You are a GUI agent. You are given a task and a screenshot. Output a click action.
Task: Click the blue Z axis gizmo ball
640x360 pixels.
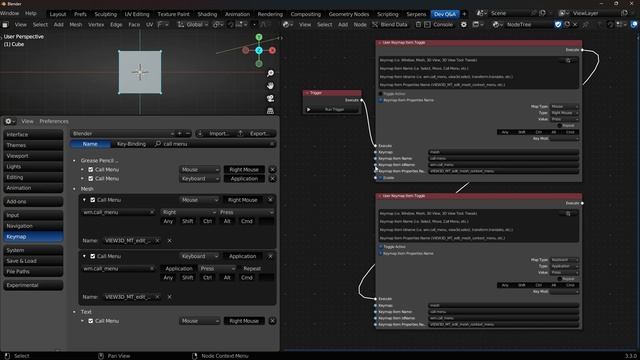tap(259, 50)
